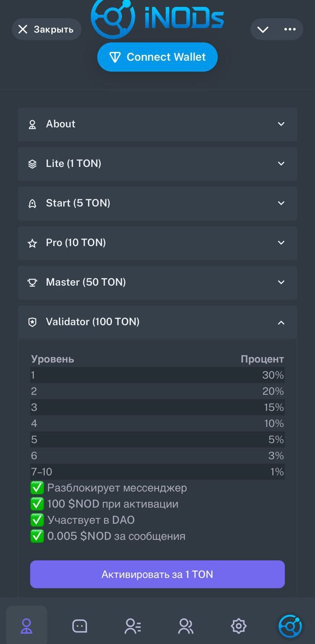The width and height of the screenshot is (315, 644).
Task: Expand the Pro (10 TON) section
Action: pos(157,243)
